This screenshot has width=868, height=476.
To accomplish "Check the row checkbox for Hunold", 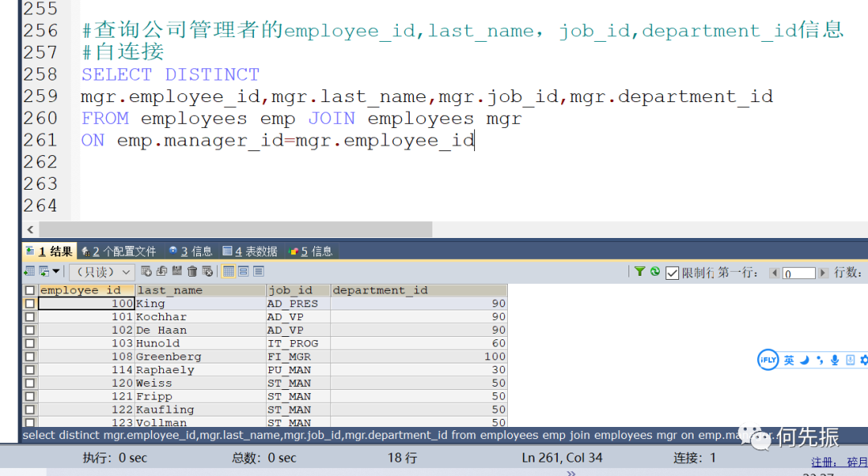I will point(30,343).
